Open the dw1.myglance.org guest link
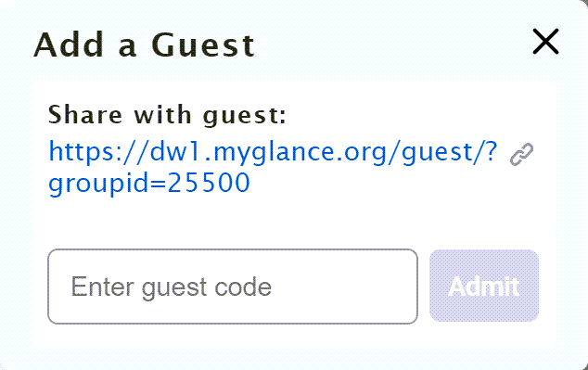This screenshot has width=588, height=370. click(273, 167)
